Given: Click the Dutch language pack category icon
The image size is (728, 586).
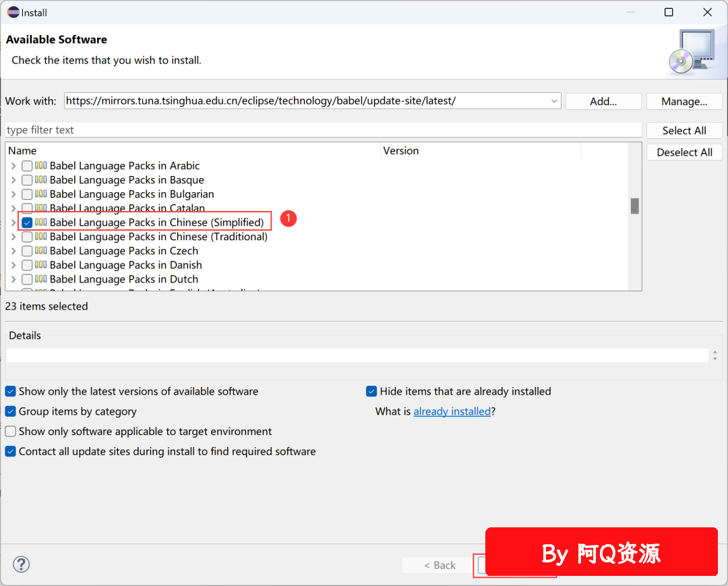Looking at the screenshot, I should click(x=41, y=279).
